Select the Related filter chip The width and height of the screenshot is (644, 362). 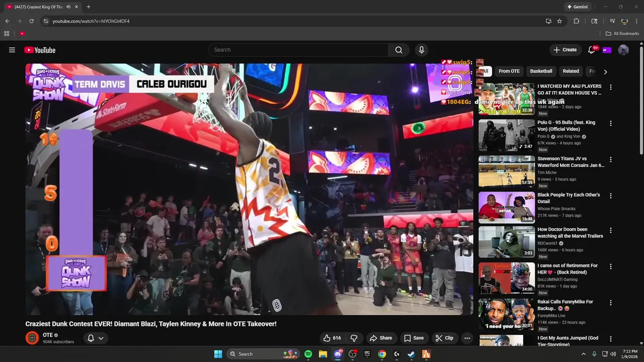571,71
